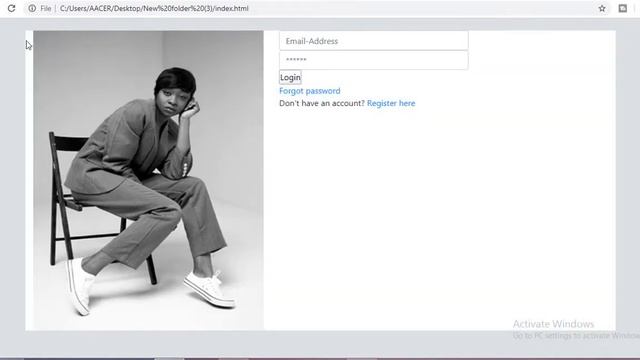Viewport: 640px width, 360px height.
Task: Open the Forgot password link
Action: [x=310, y=91]
